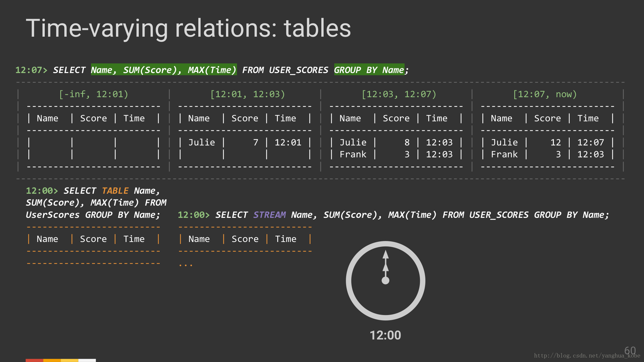Click the red color bar at bottom left
Viewport: 644px width, 362px height.
[x=34, y=360]
